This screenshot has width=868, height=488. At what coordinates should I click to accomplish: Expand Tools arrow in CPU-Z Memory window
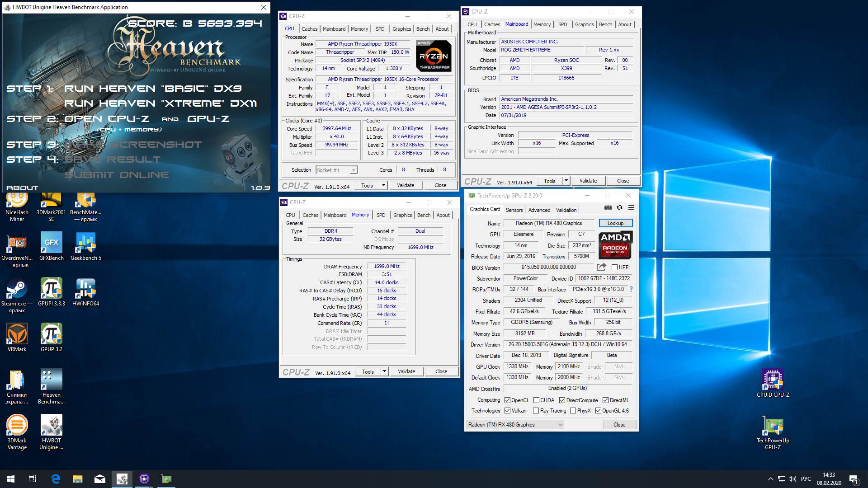point(384,371)
